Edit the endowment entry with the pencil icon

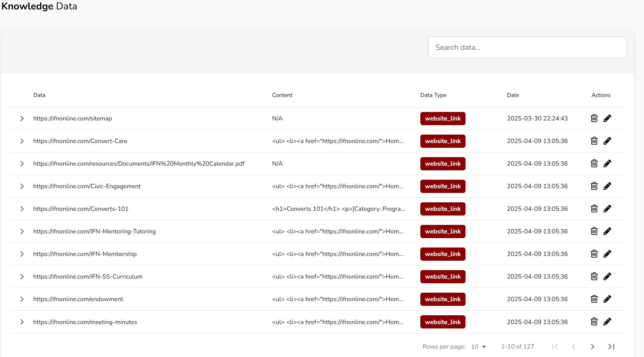click(607, 299)
